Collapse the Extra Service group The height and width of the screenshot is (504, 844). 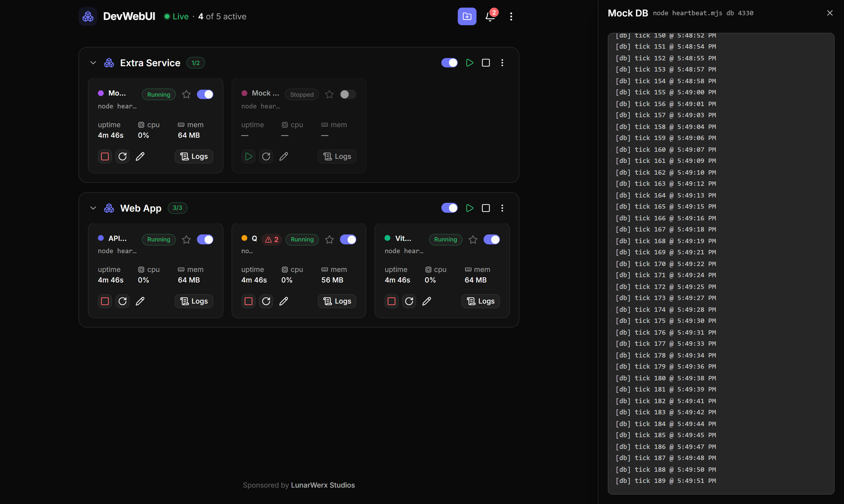click(x=93, y=63)
